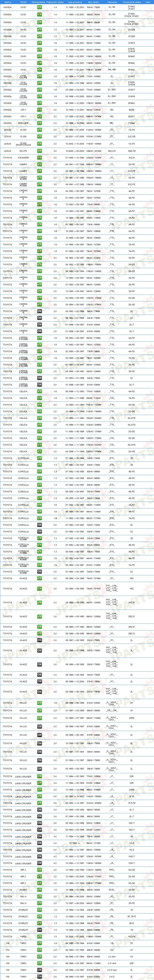The width and height of the screenshot is (154, 980).
Task: Click diesel ON icon in VW Taro 2.4 D row
Action: [x=40, y=977]
